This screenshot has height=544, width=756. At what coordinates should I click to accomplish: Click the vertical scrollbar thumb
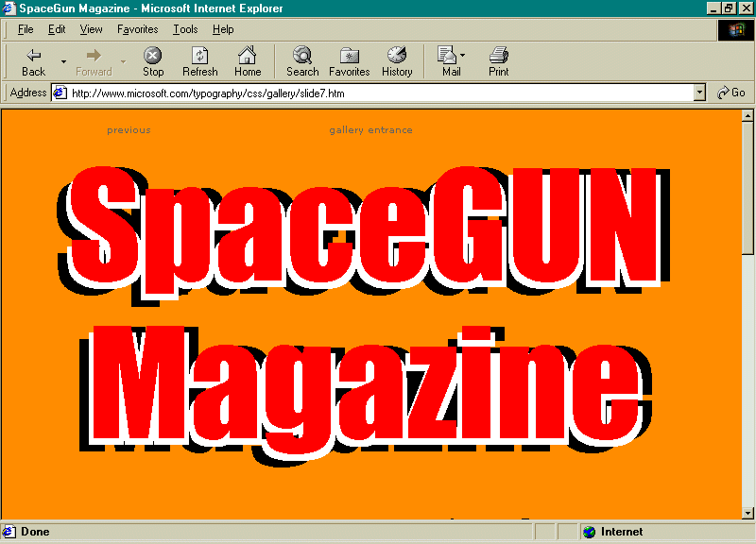tap(747, 188)
